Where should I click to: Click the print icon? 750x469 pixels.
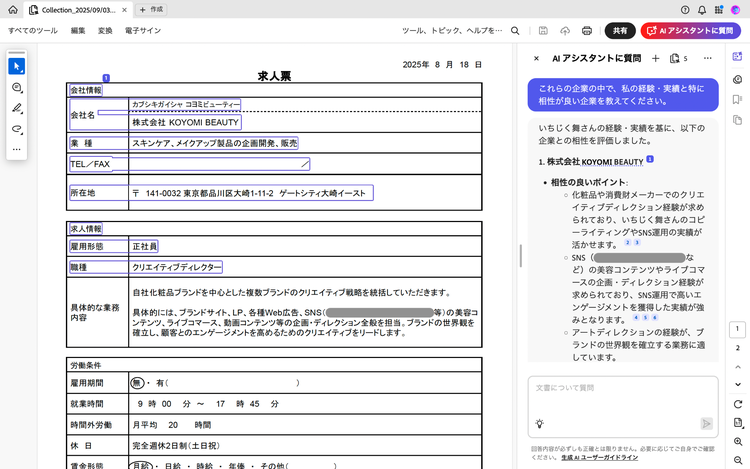pos(587,31)
